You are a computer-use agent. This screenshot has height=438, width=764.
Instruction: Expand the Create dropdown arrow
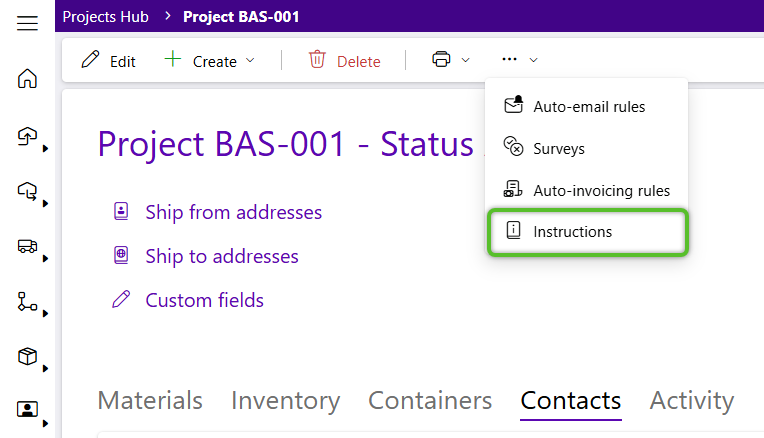[250, 60]
